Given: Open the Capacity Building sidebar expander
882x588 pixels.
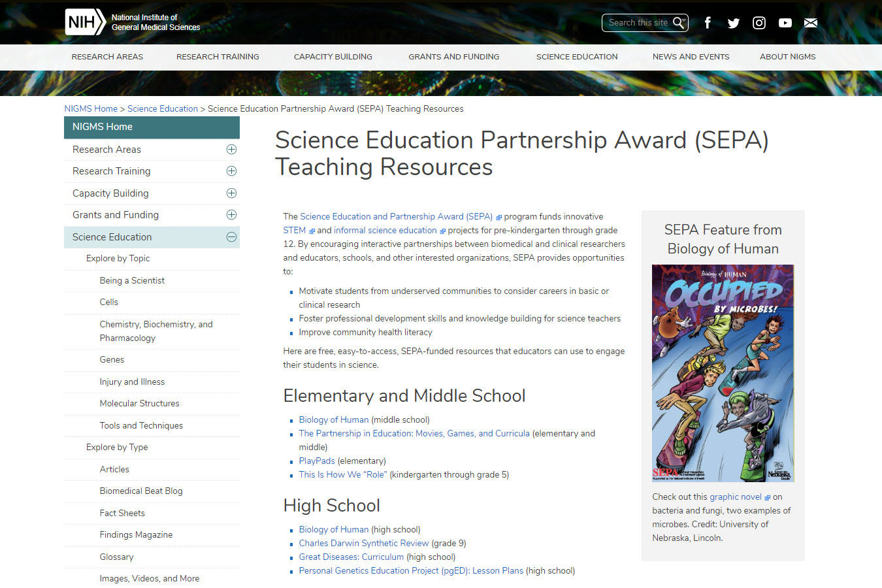Looking at the screenshot, I should pos(231,193).
